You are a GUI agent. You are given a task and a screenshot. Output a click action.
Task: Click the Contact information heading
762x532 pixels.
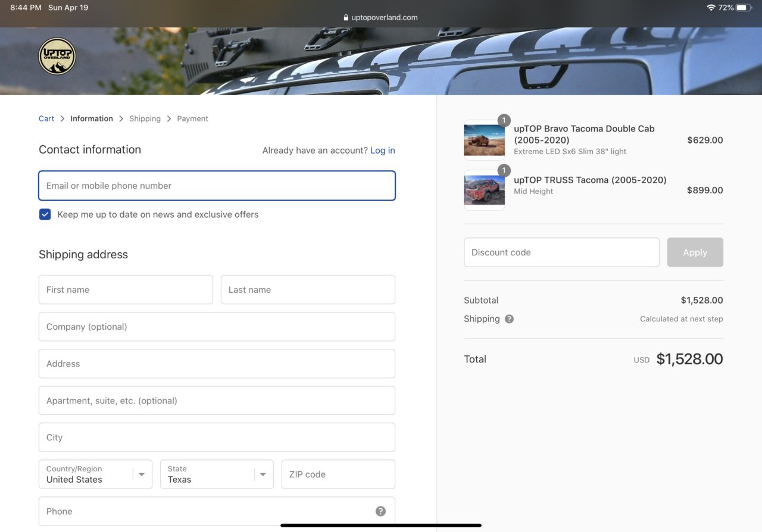(90, 149)
